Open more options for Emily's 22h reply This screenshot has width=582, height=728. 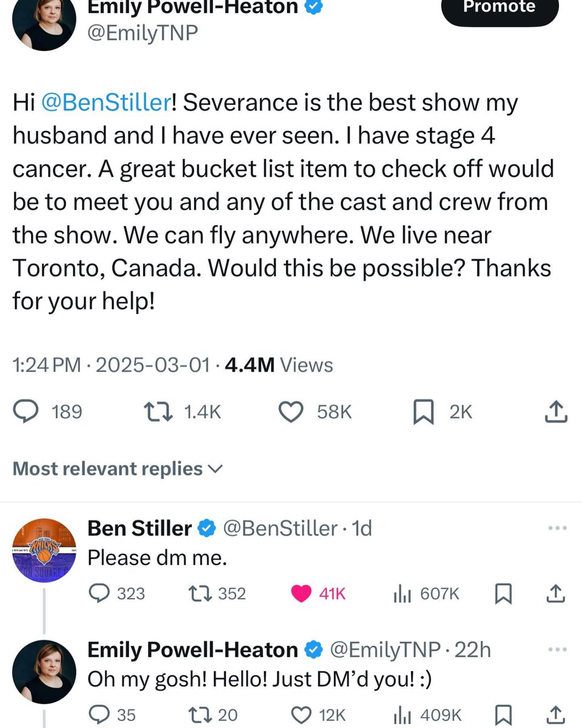pyautogui.click(x=556, y=650)
